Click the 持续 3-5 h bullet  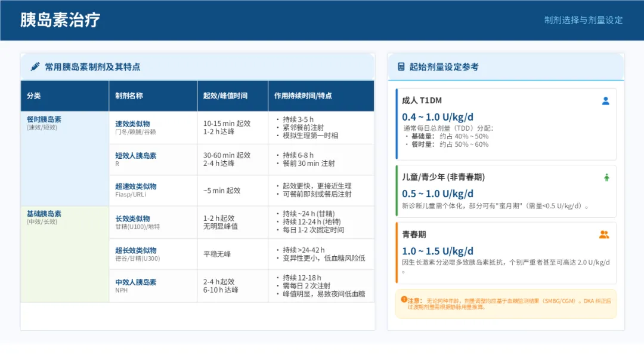298,119
